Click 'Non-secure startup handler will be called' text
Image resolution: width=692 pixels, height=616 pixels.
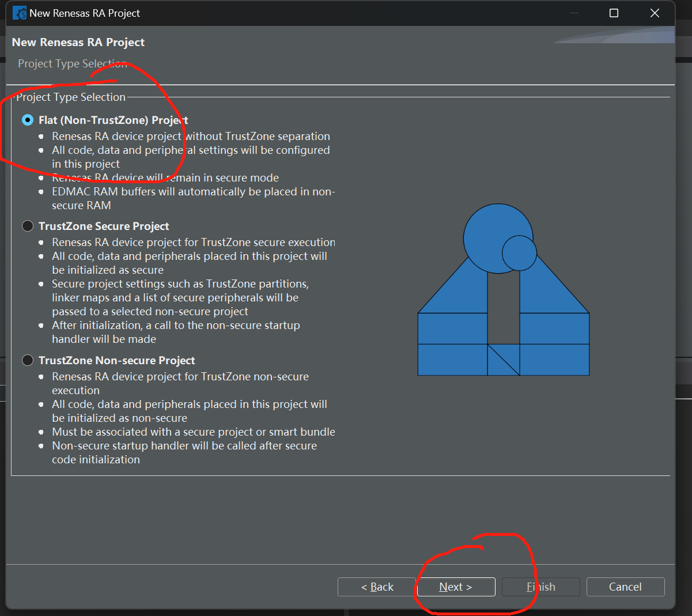(x=184, y=452)
